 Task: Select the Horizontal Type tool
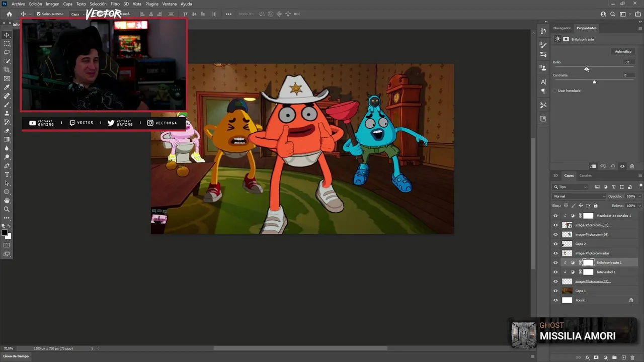coord(7,174)
